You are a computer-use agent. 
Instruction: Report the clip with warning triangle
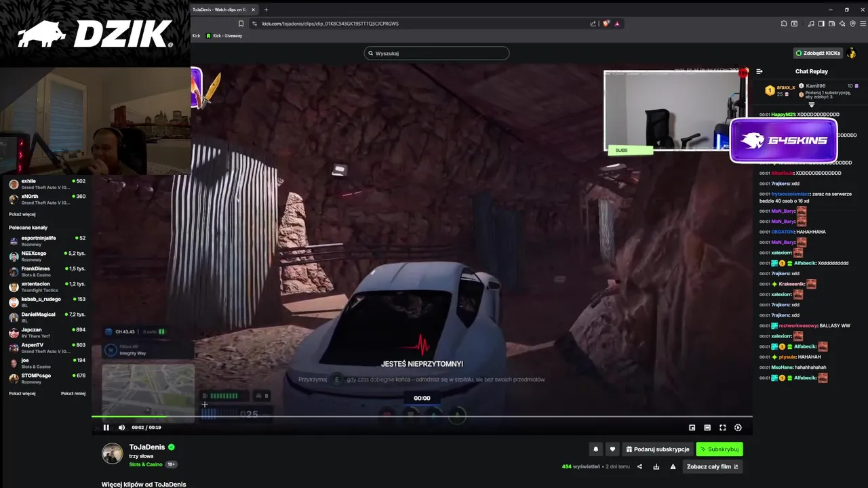[x=673, y=466]
